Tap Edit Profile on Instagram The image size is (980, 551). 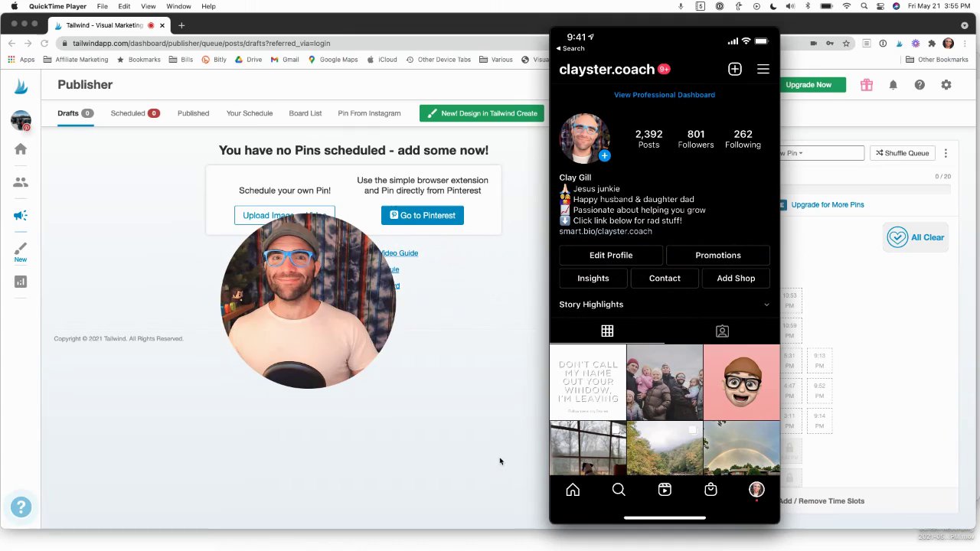coord(611,256)
